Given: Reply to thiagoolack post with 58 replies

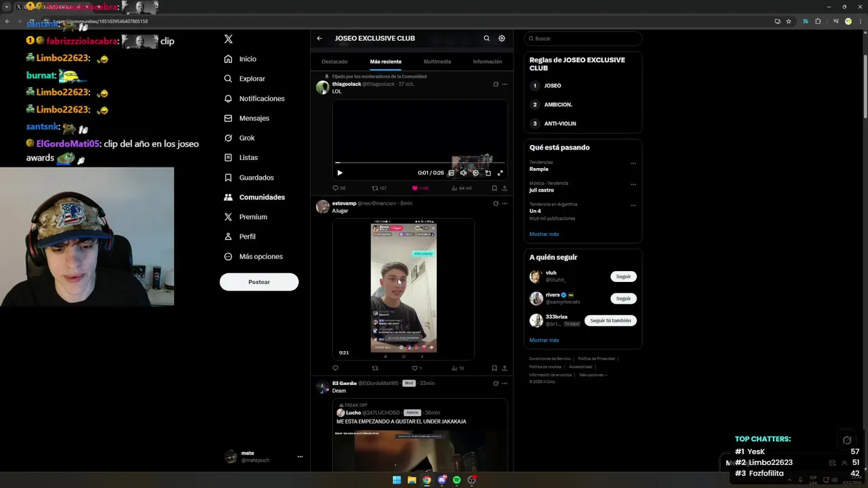Looking at the screenshot, I should (x=338, y=188).
